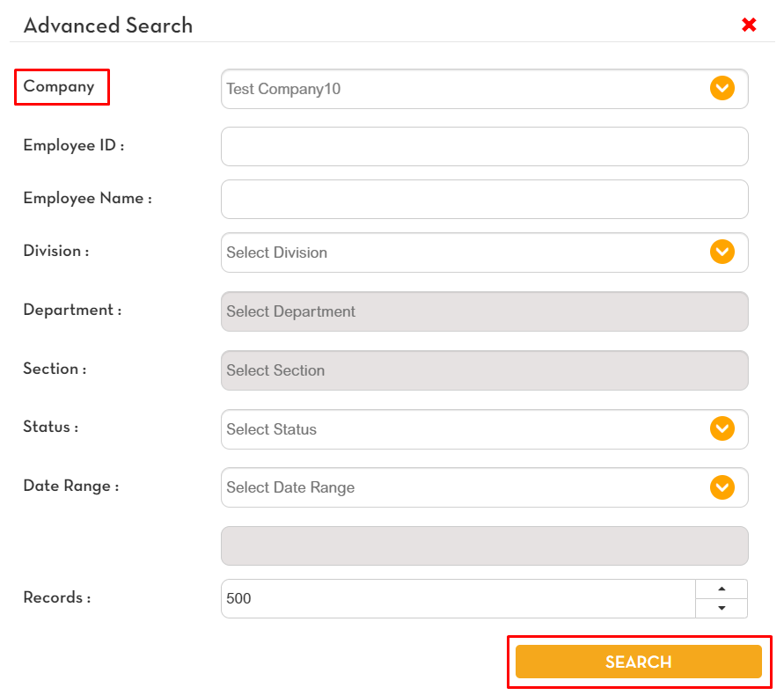The width and height of the screenshot is (784, 695).
Task: Click the Select Date Range combo box
Action: click(484, 487)
